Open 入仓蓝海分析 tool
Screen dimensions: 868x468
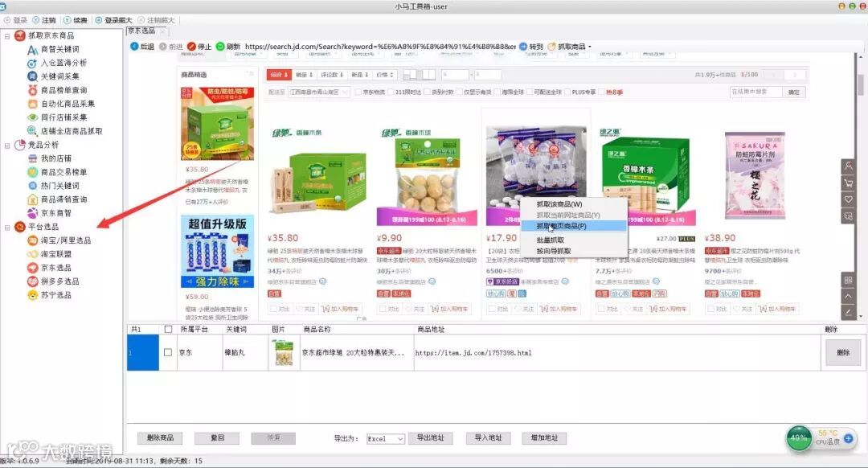pyautogui.click(x=63, y=63)
